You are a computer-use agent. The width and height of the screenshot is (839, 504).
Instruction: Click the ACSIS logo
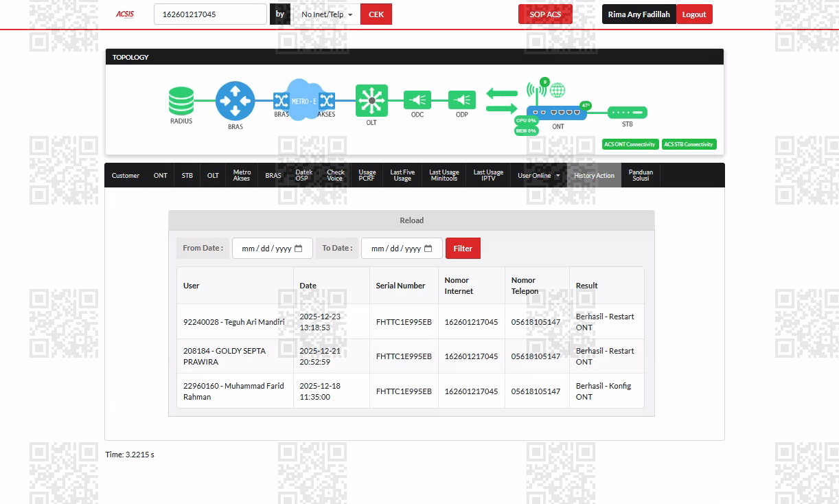125,14
